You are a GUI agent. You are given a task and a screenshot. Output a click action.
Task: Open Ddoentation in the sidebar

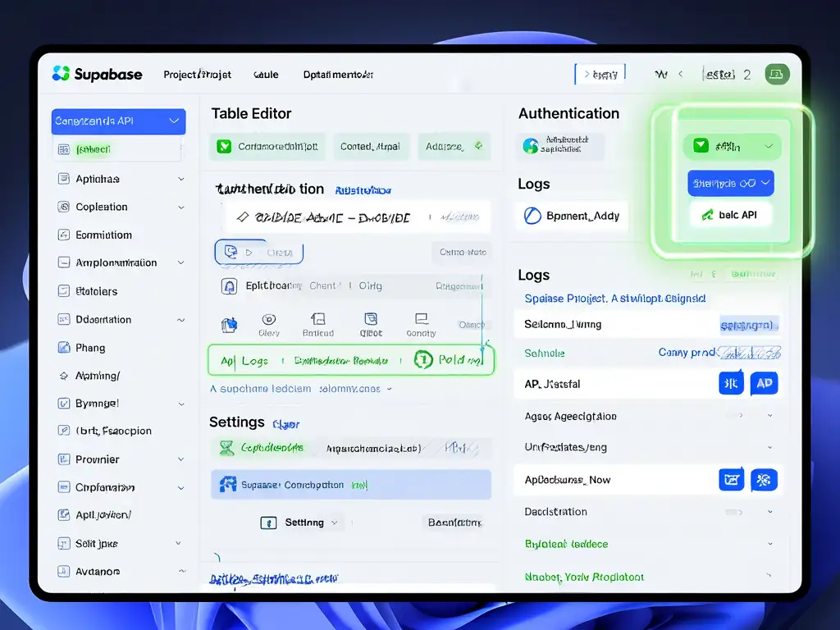click(103, 319)
